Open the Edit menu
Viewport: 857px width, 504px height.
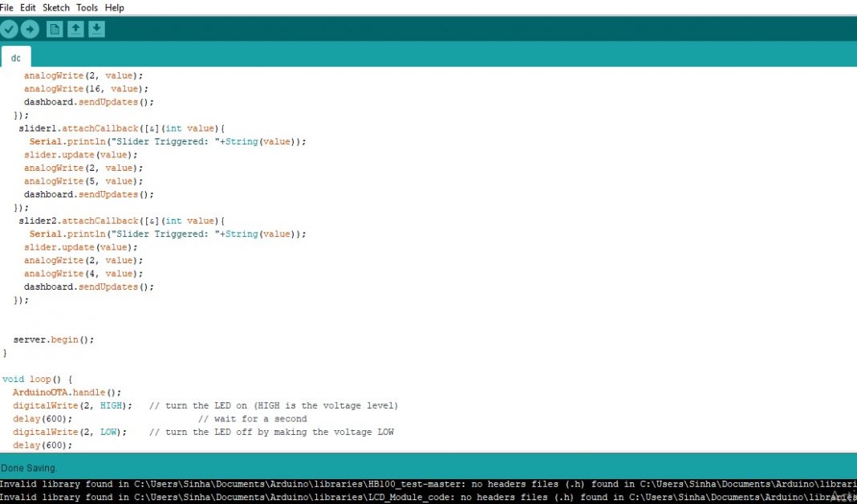[28, 7]
